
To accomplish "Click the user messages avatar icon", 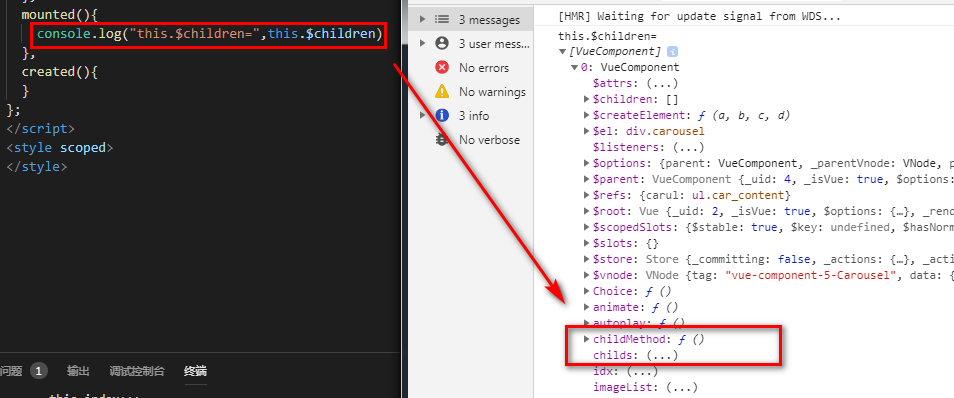I will (x=442, y=44).
